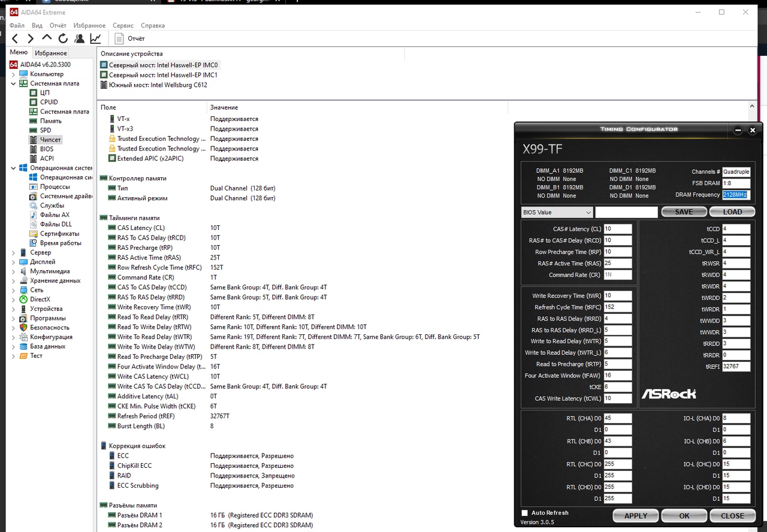Open the Отчёт menu in the menu bar

coord(58,26)
